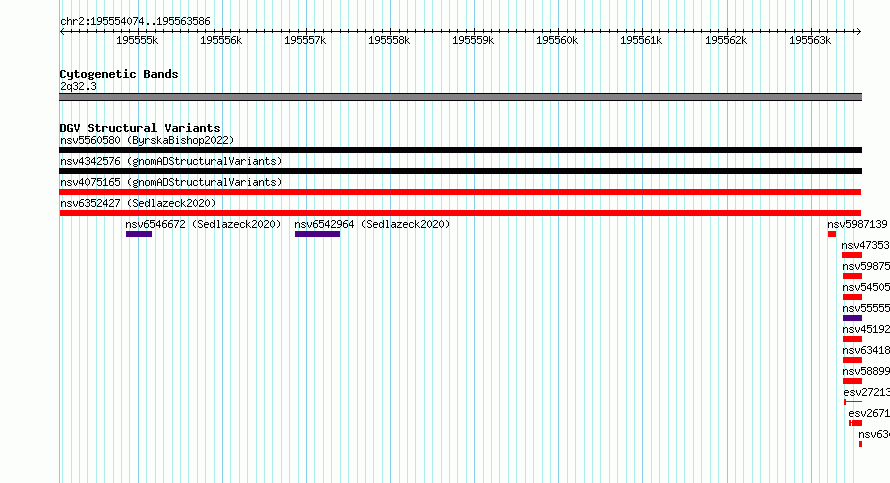
Task: Click the black bar of variant nsv4342576
Action: coord(460,171)
